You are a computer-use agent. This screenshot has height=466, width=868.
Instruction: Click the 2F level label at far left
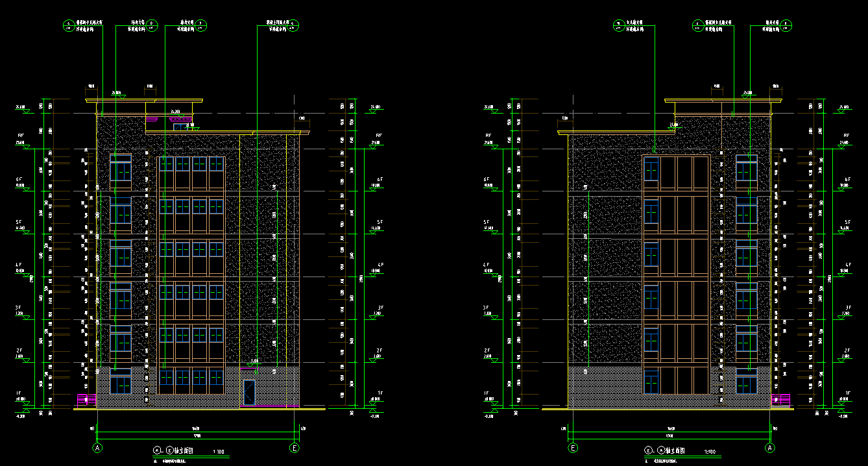[x=19, y=350]
